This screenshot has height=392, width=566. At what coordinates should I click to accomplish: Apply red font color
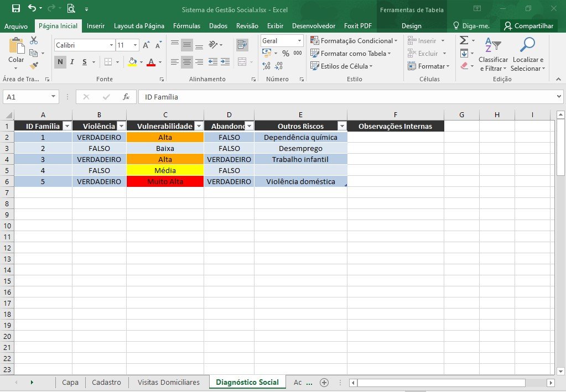pyautogui.click(x=151, y=62)
